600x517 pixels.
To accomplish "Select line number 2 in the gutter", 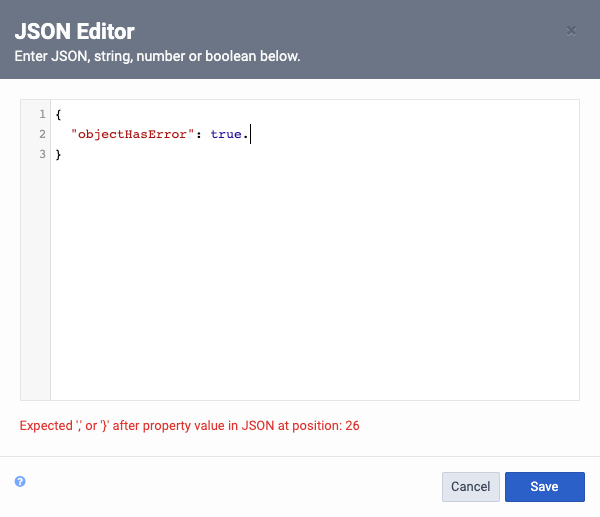I will (42, 134).
